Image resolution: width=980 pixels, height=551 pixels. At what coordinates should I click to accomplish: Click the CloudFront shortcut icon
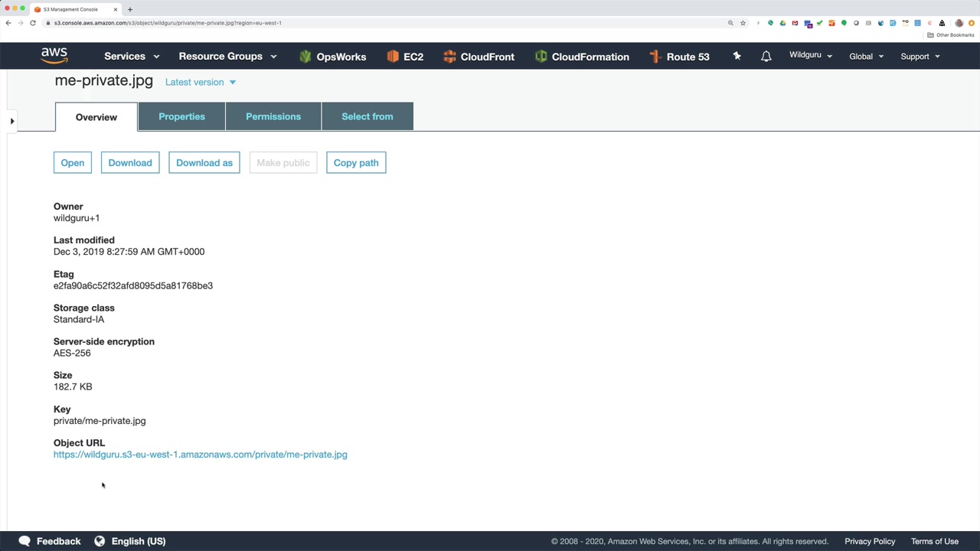(x=449, y=57)
